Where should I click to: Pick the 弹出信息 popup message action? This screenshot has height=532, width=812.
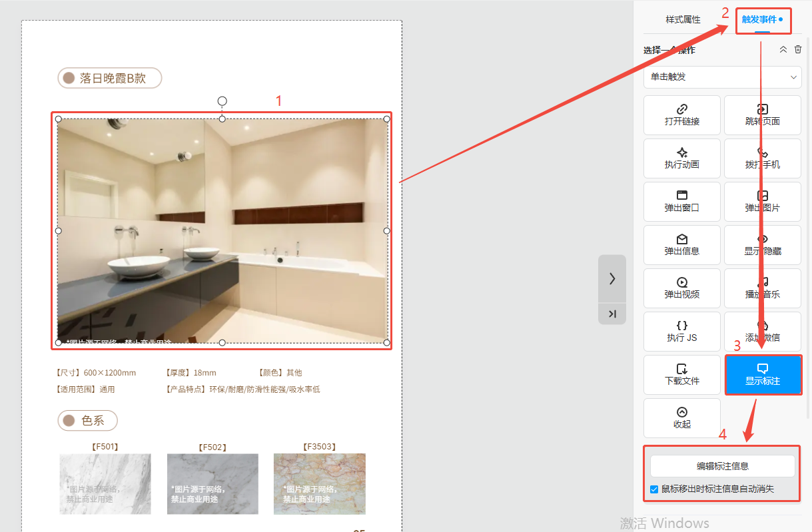681,245
